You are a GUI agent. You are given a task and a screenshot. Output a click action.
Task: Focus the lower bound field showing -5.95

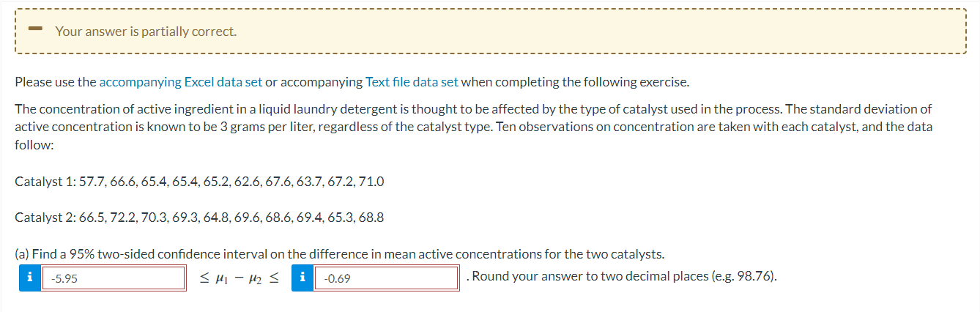[114, 278]
